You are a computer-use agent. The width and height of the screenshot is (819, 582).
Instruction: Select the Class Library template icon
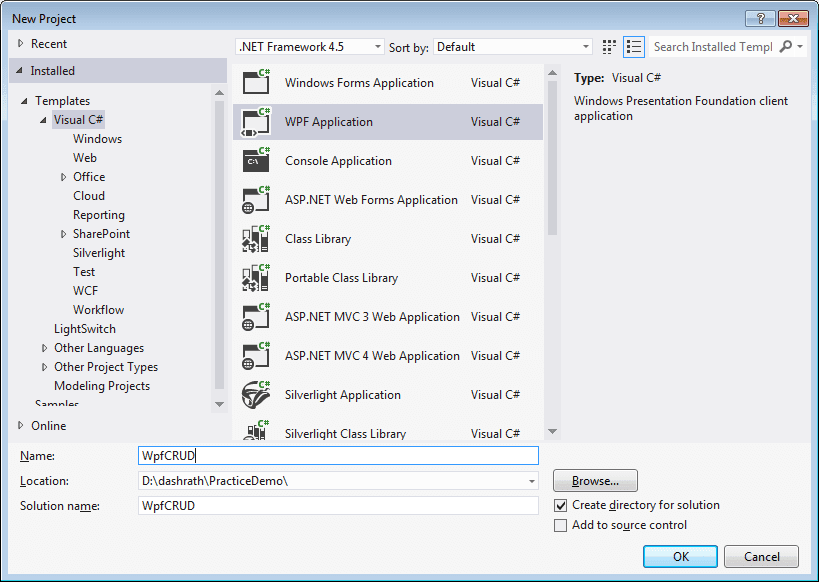256,238
